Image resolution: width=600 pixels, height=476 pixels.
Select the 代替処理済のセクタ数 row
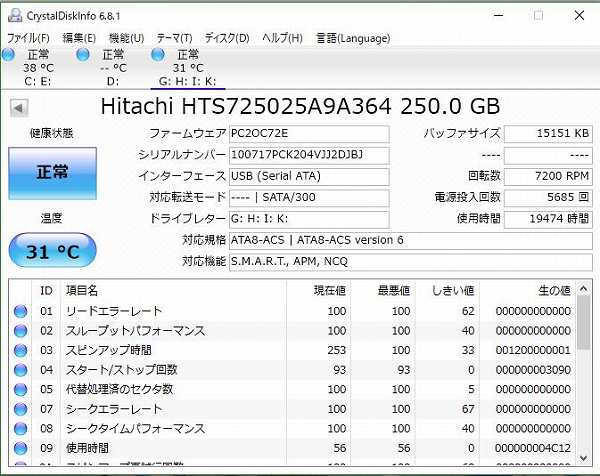[x=292, y=389]
